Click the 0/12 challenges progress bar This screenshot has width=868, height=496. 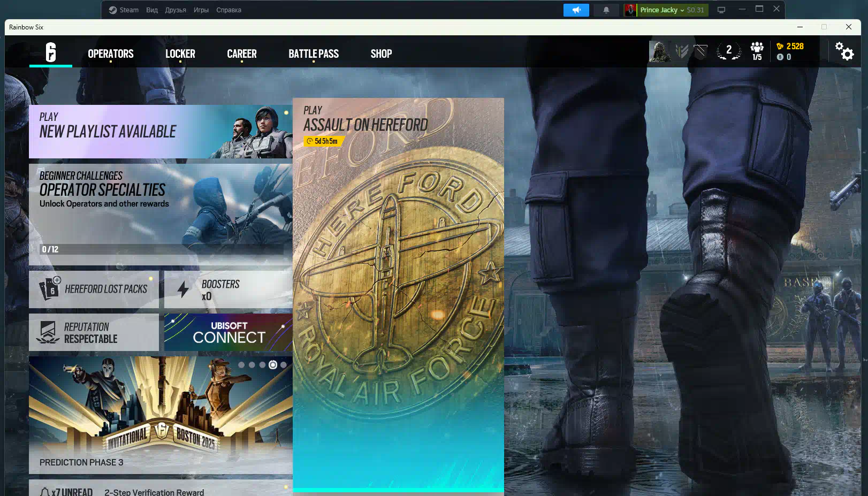[x=162, y=249]
